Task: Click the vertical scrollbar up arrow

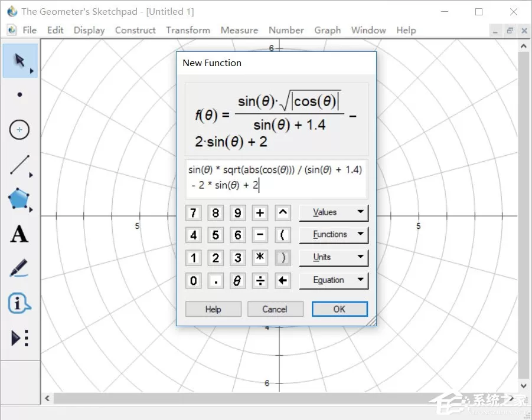Action: (524, 47)
